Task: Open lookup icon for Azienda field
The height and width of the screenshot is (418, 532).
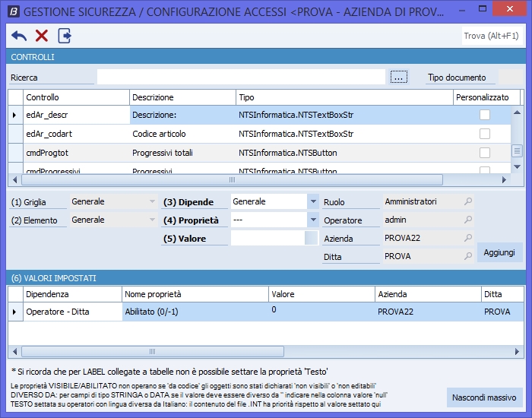Action: 467,239
